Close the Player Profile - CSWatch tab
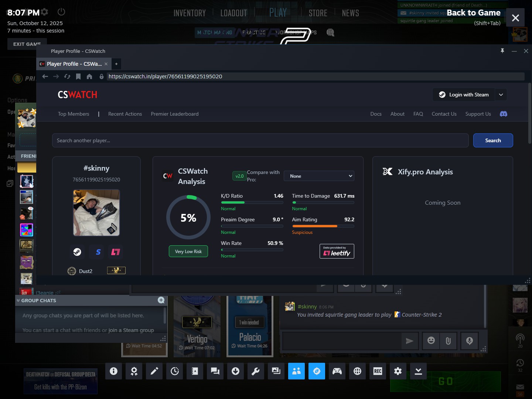This screenshot has height=399, width=532. pos(106,64)
